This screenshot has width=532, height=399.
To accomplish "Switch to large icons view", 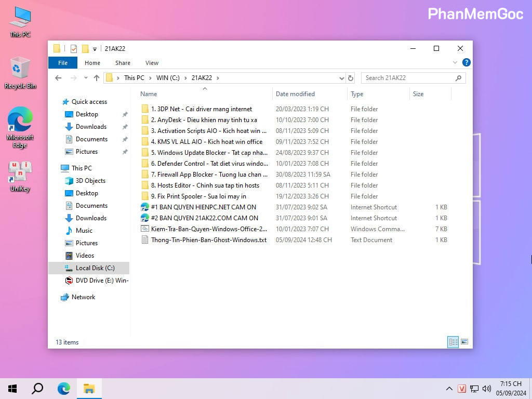I will coord(464,342).
